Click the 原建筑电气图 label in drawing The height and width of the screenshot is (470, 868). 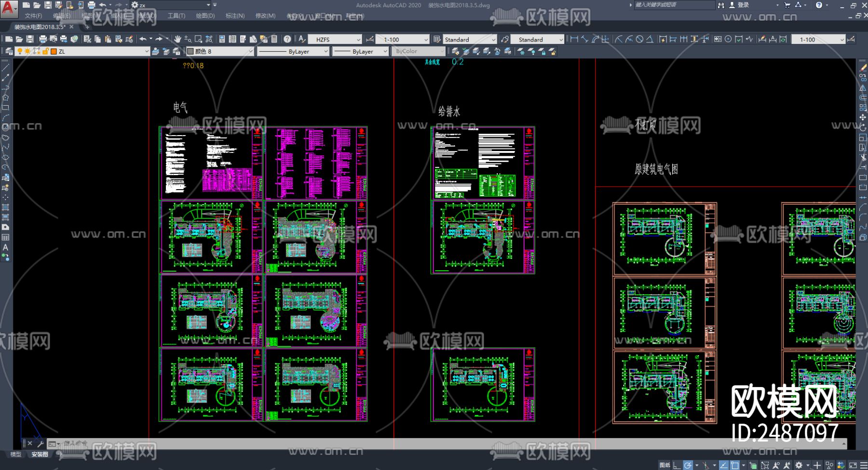656,169
